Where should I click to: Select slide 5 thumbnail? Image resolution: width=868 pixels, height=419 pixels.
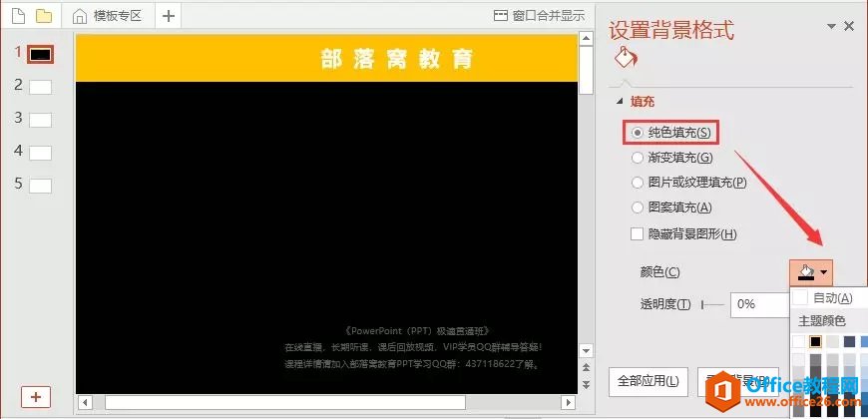(x=41, y=186)
